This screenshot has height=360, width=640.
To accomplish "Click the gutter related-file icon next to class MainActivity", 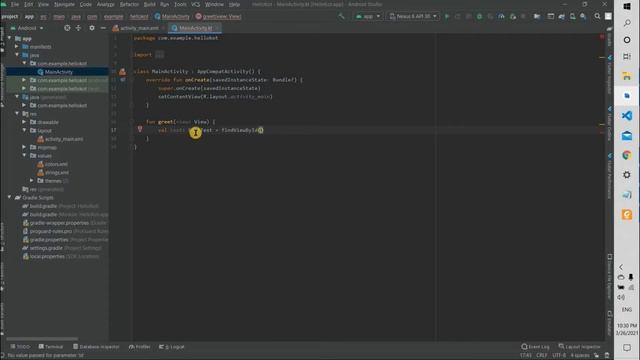I will (122, 71).
